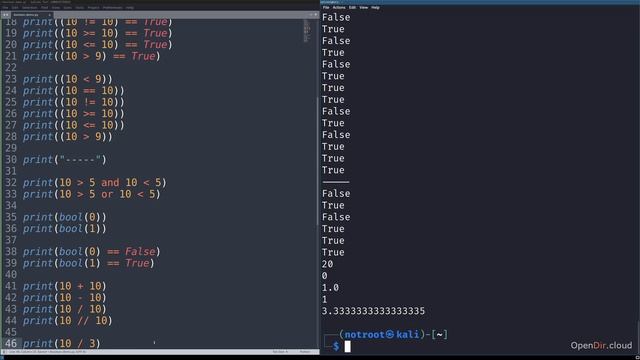Open the Preferences menu in Sublime Text

tap(112, 7)
